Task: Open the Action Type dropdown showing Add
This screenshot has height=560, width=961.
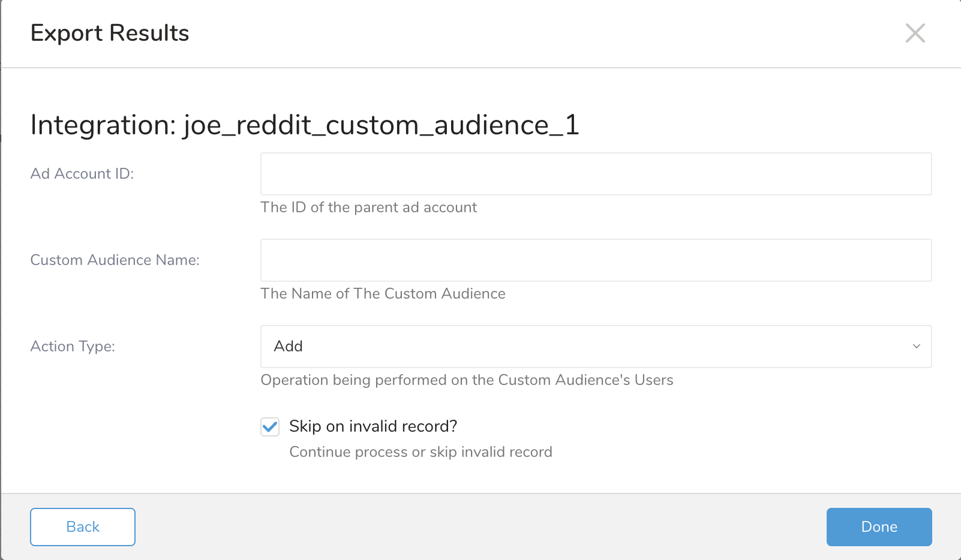Action: click(595, 347)
